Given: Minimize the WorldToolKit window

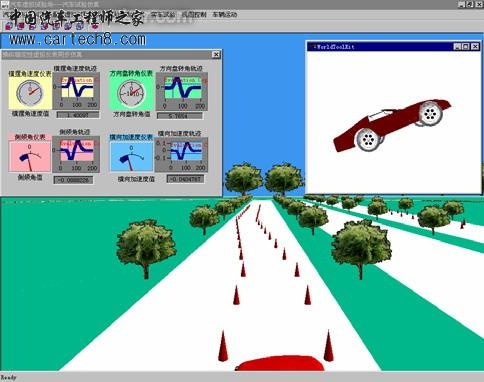Looking at the screenshot, I should (458, 47).
